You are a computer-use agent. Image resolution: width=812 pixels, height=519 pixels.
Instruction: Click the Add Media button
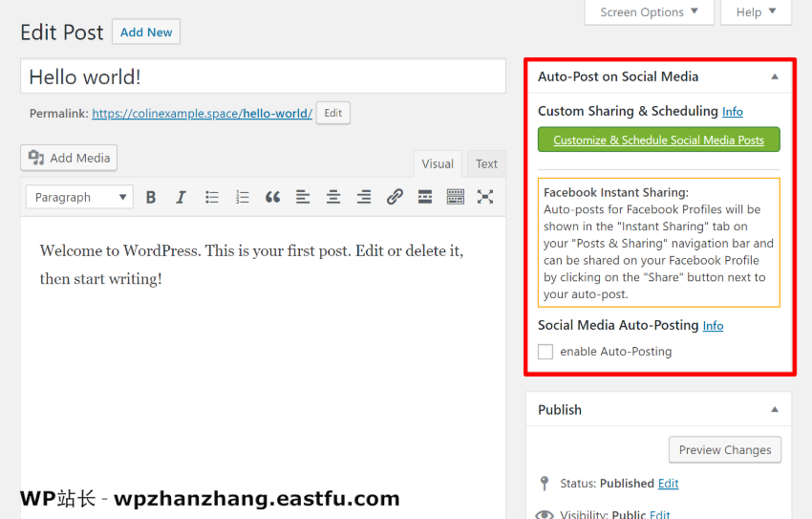point(69,158)
